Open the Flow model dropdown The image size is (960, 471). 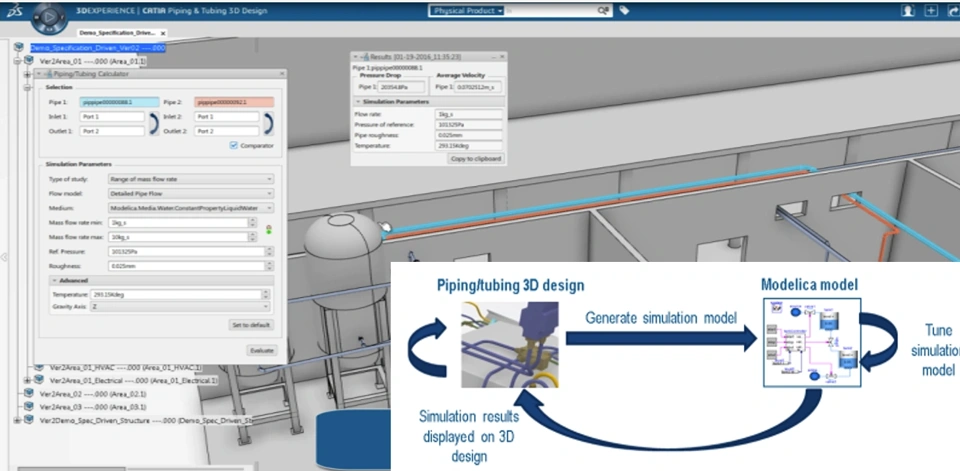190,194
